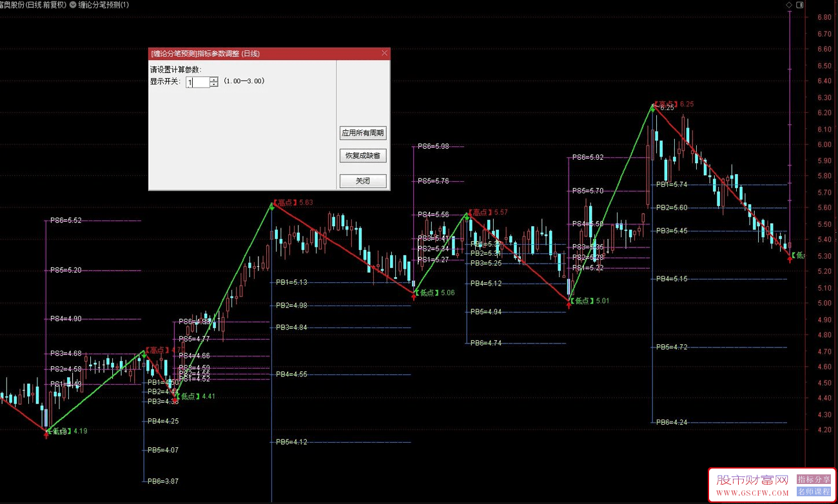Click the PS6=5.98 level label
The height and width of the screenshot is (504, 838).
pos(433,146)
